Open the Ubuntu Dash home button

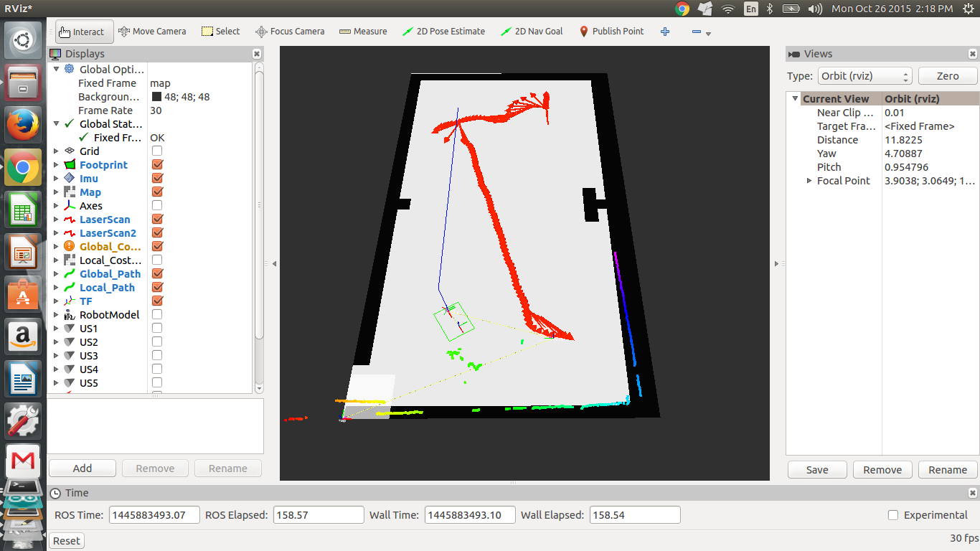coord(23,41)
